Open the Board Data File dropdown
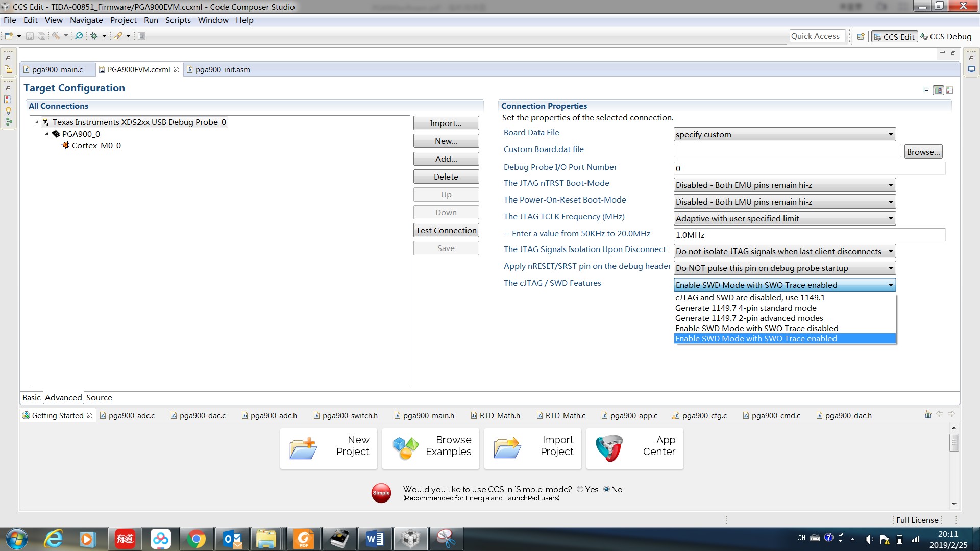980x551 pixels. click(x=785, y=135)
